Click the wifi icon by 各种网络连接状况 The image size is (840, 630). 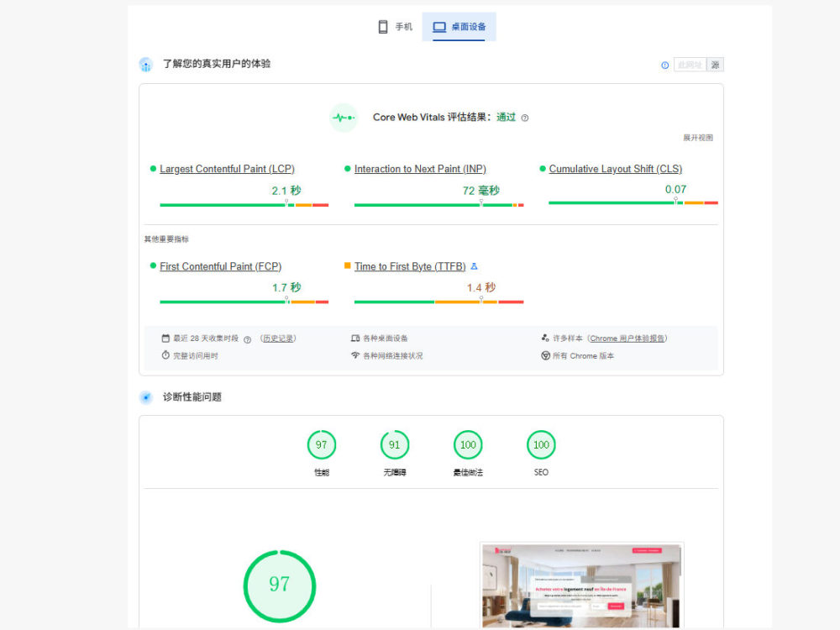click(x=355, y=355)
